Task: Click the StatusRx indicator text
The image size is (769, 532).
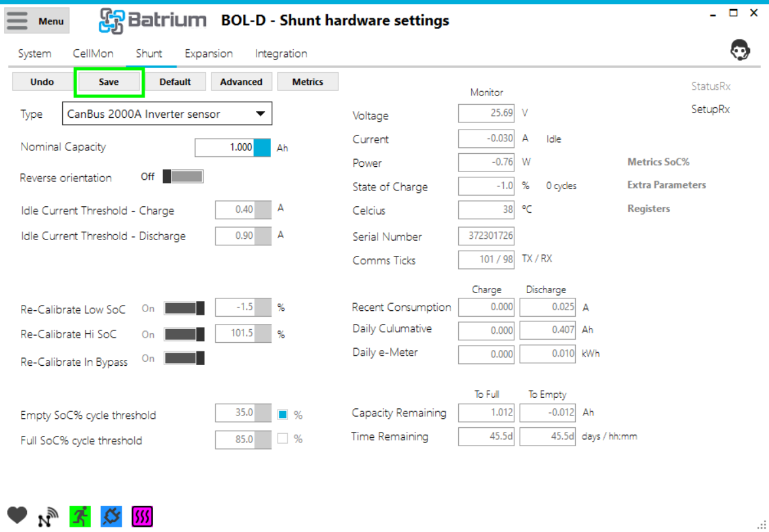Action: (x=711, y=86)
